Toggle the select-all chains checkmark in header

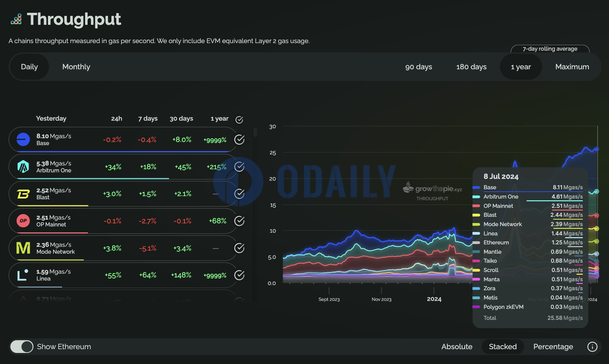pos(239,120)
